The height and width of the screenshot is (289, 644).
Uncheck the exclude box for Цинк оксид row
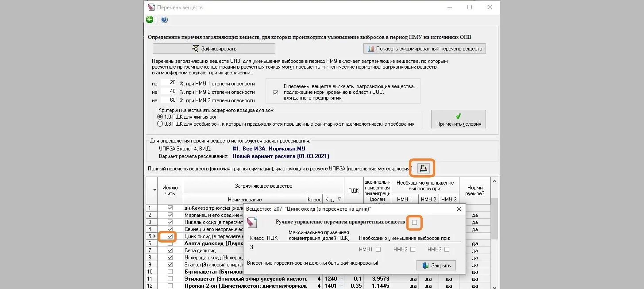[x=170, y=236]
